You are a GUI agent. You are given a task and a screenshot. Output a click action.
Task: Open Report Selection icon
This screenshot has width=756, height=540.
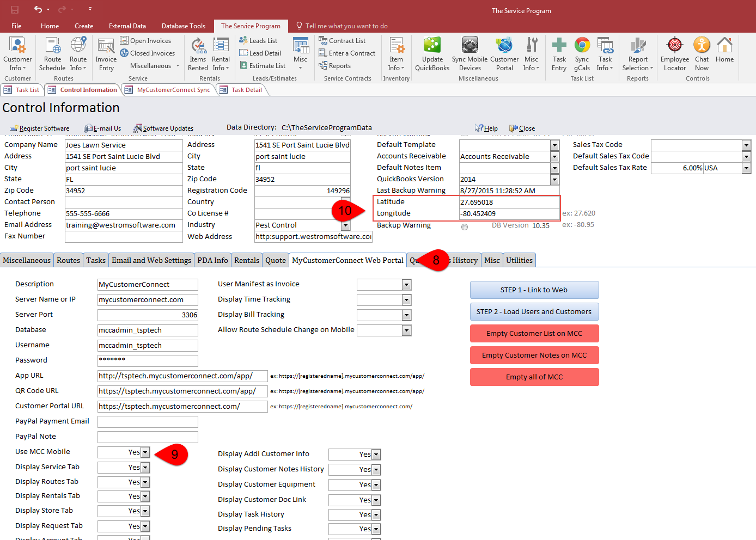pyautogui.click(x=638, y=54)
